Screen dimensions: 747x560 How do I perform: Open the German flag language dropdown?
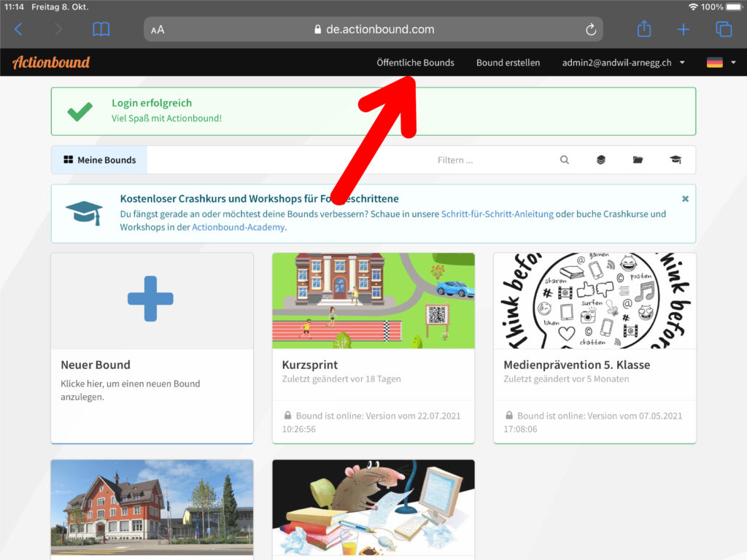721,63
